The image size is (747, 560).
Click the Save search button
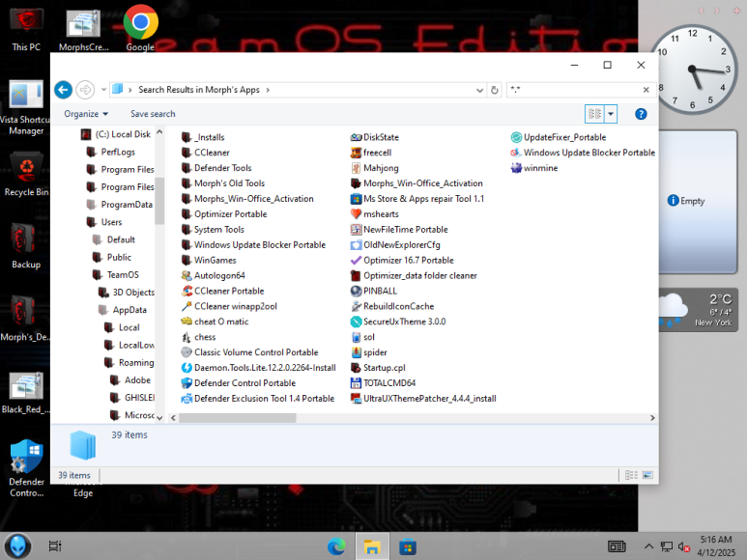153,114
